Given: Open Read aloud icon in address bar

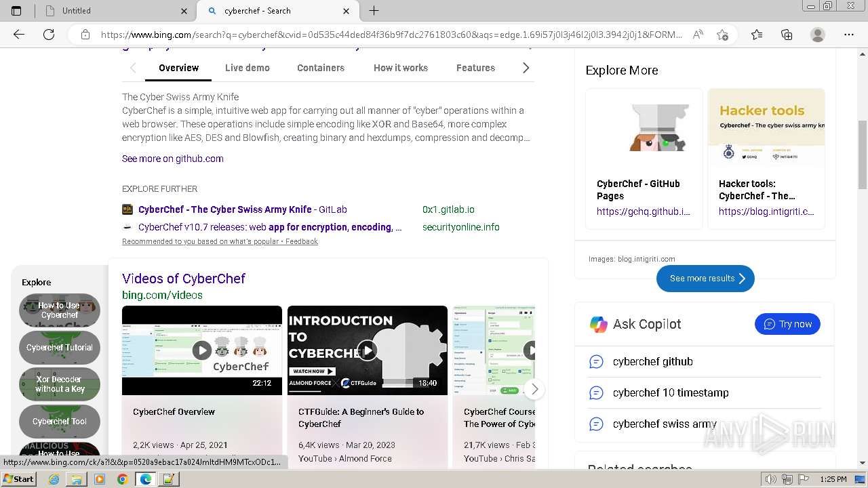Looking at the screenshot, I should [x=698, y=35].
